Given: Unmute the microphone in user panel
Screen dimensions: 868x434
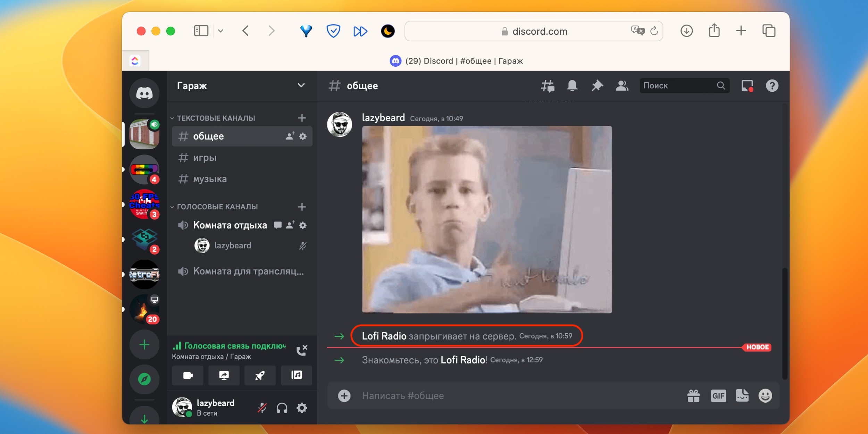Looking at the screenshot, I should (x=262, y=408).
